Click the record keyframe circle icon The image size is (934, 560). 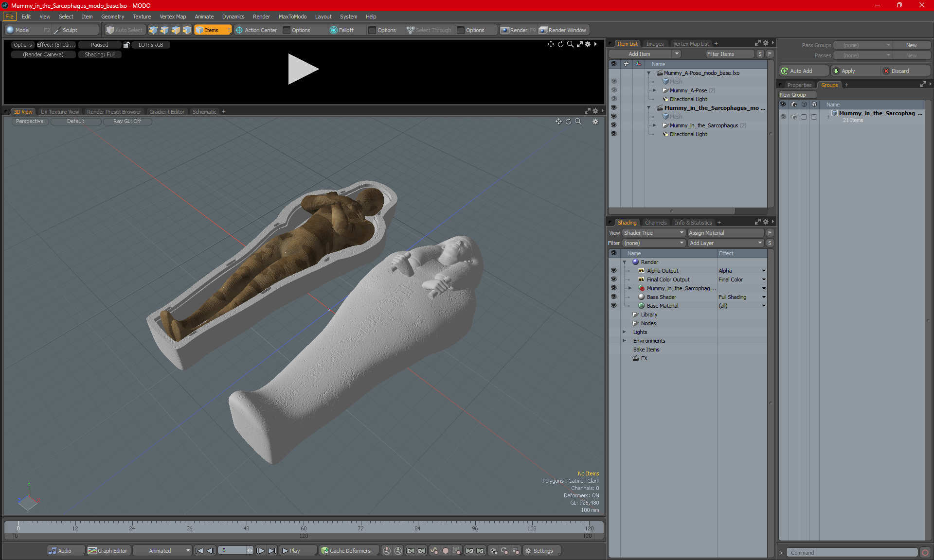tap(445, 551)
